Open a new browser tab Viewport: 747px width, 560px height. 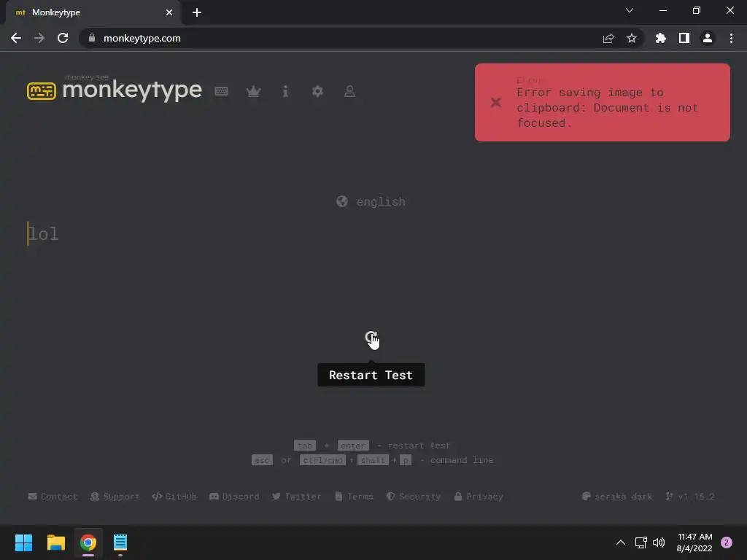click(197, 12)
